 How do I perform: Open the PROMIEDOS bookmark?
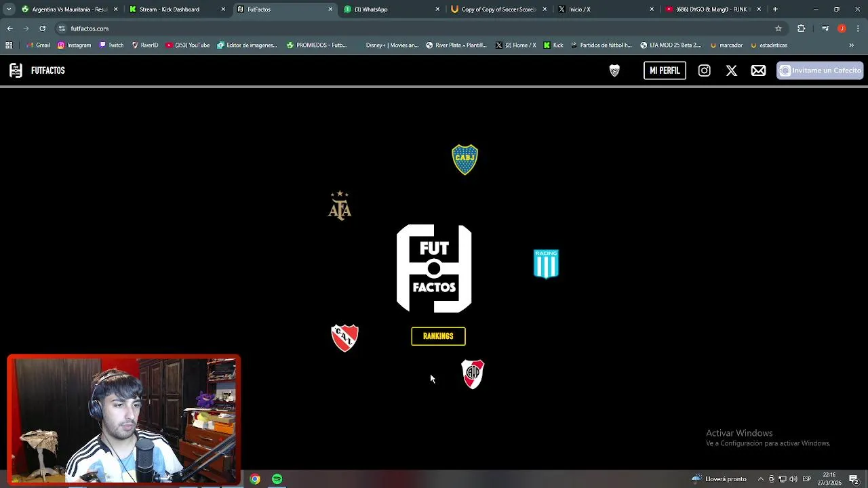pyautogui.click(x=317, y=45)
